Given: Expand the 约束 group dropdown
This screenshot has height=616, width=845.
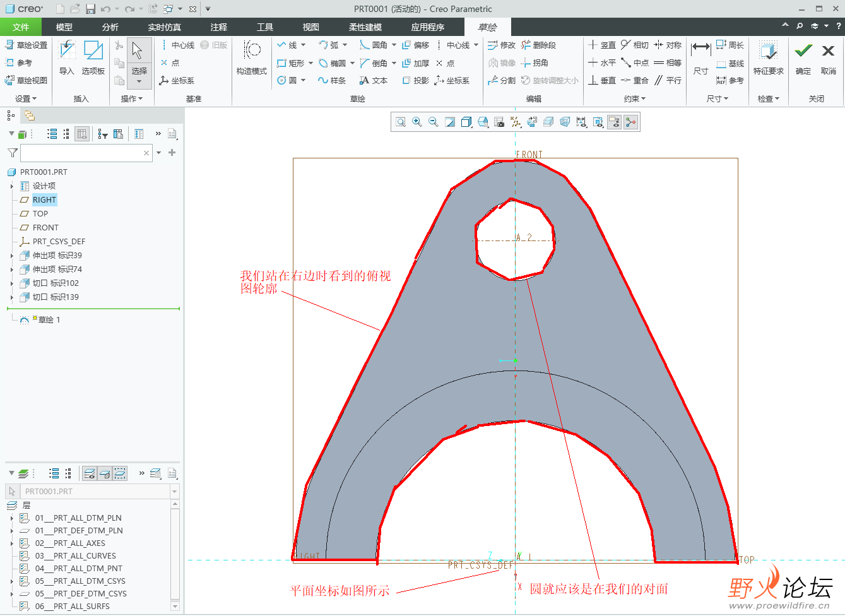Looking at the screenshot, I should point(635,99).
